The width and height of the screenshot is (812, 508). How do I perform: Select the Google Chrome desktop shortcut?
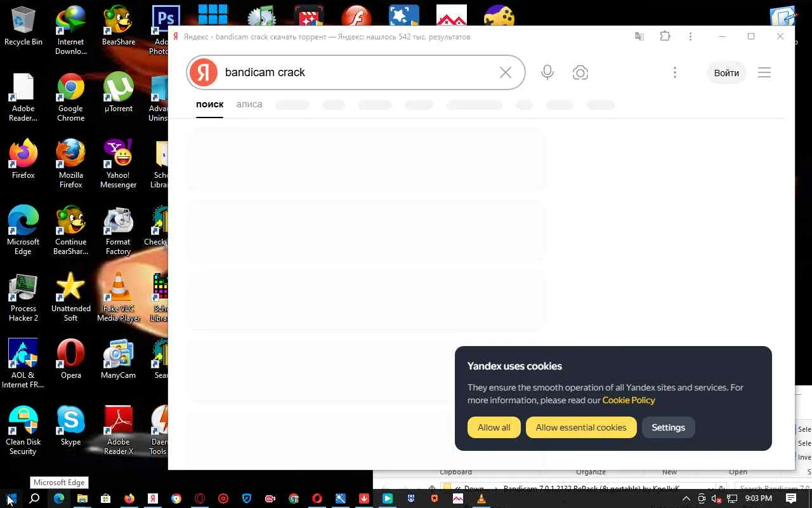71,98
